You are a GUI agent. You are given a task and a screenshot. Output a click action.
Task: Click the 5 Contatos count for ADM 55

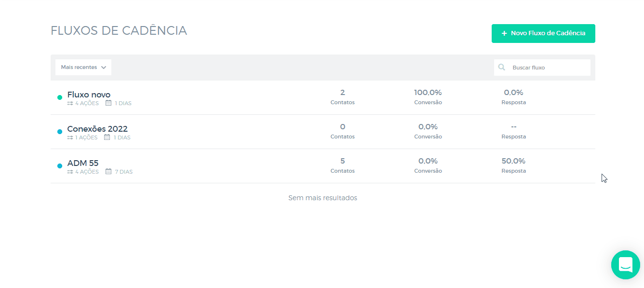(x=342, y=161)
